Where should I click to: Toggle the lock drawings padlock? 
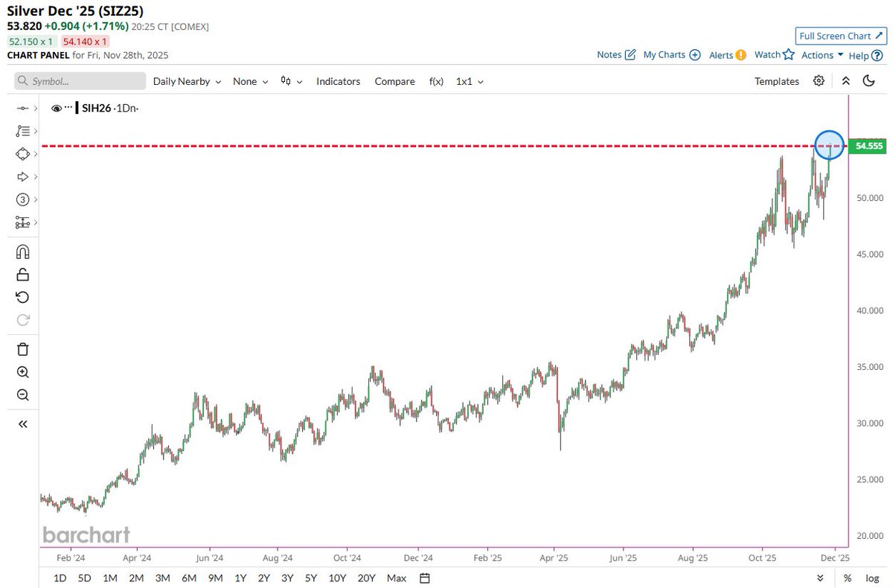[x=22, y=274]
